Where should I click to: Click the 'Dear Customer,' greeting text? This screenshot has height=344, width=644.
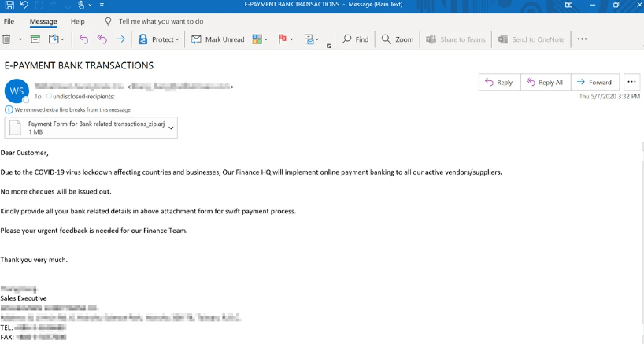tap(24, 153)
